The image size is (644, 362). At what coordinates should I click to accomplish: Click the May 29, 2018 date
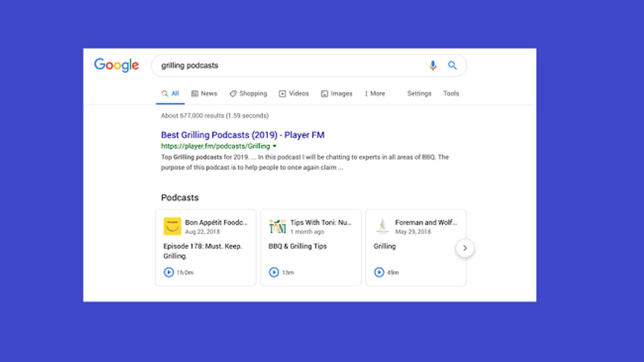413,232
